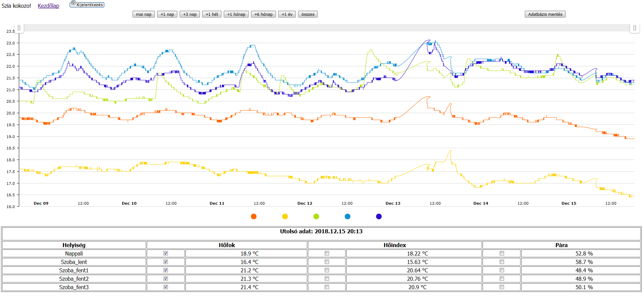644x306 pixels.
Task: Click the light blue legend dot
Action: [348, 216]
